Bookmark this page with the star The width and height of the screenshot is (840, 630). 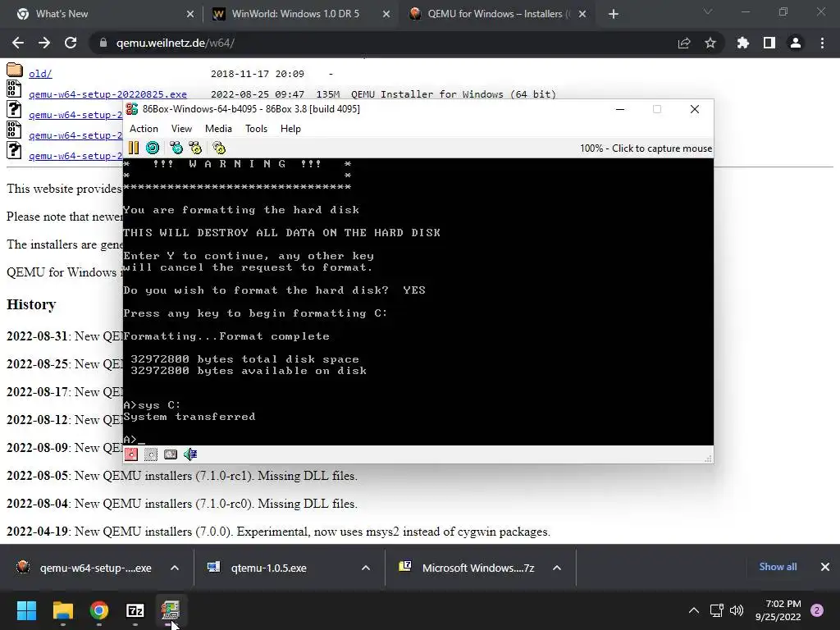pos(710,43)
